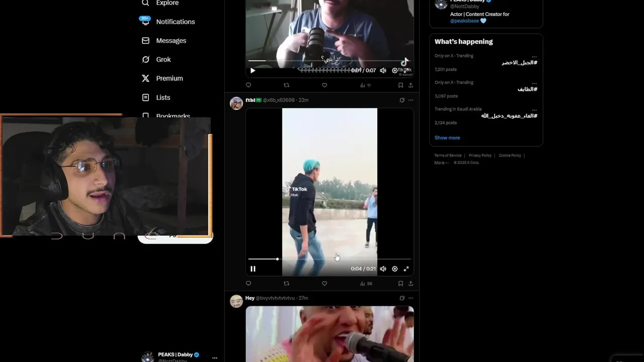Expand ftbl's video to fullscreen

click(406, 269)
